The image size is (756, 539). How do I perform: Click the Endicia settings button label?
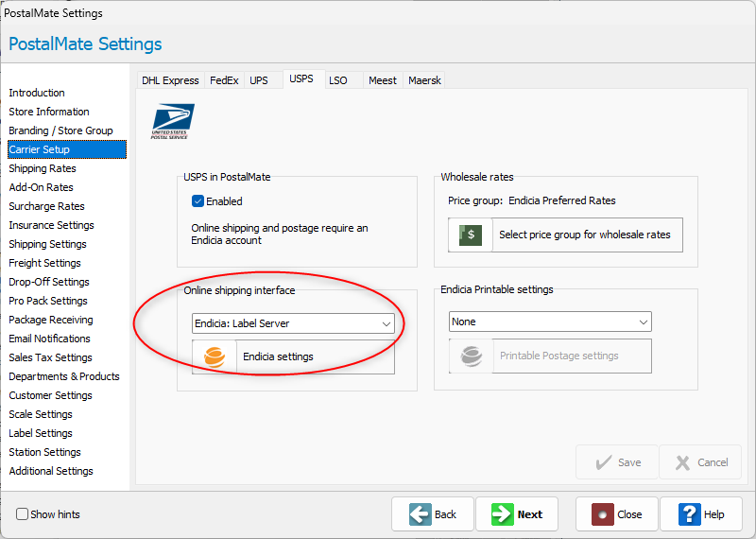point(278,356)
